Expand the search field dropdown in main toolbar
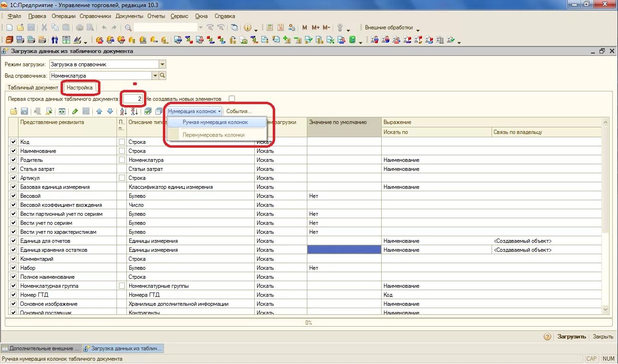 coord(201,28)
